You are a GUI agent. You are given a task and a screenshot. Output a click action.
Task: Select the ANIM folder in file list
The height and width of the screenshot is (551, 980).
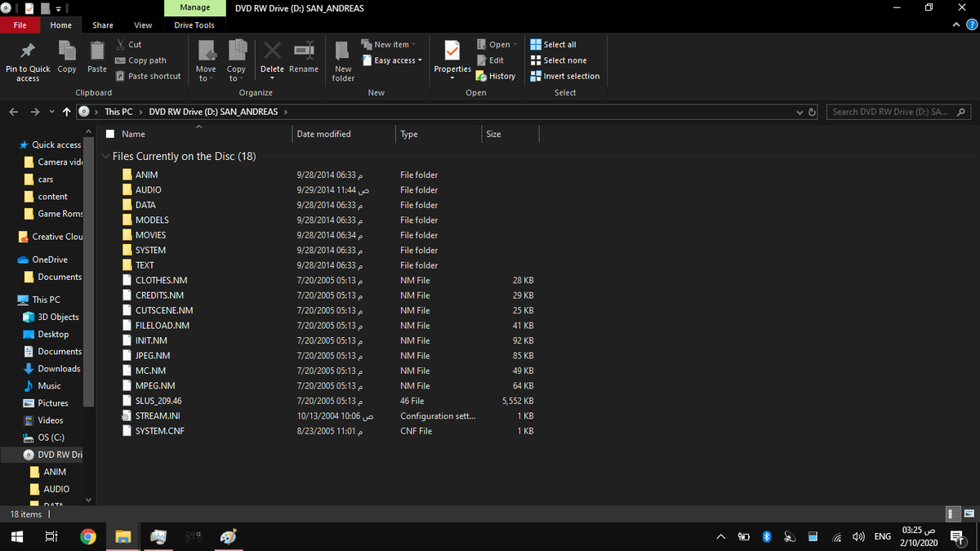[x=147, y=175]
